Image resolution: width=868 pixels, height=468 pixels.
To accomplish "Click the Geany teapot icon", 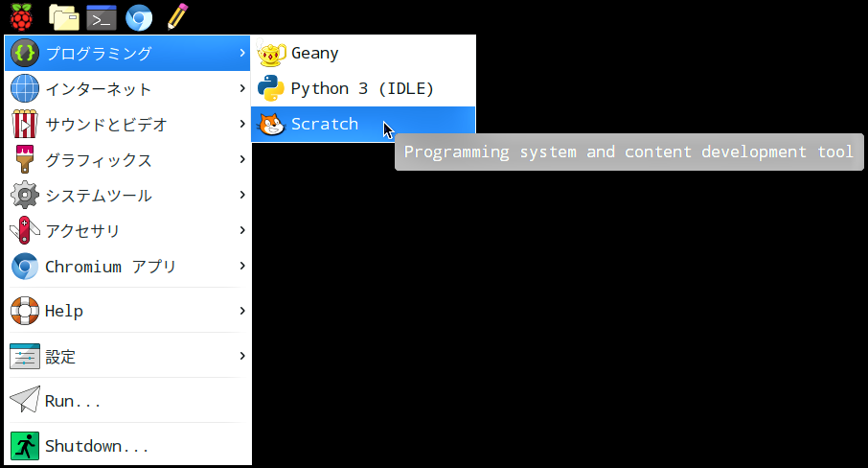I will tap(271, 53).
